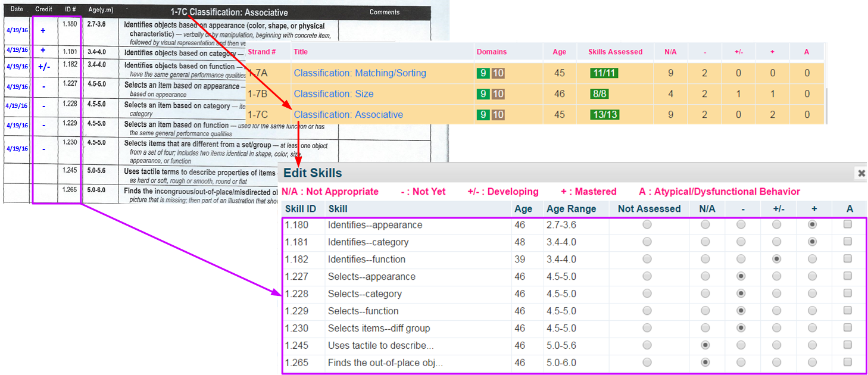Open Classification: Matching/Sorting strand link

pyautogui.click(x=360, y=73)
